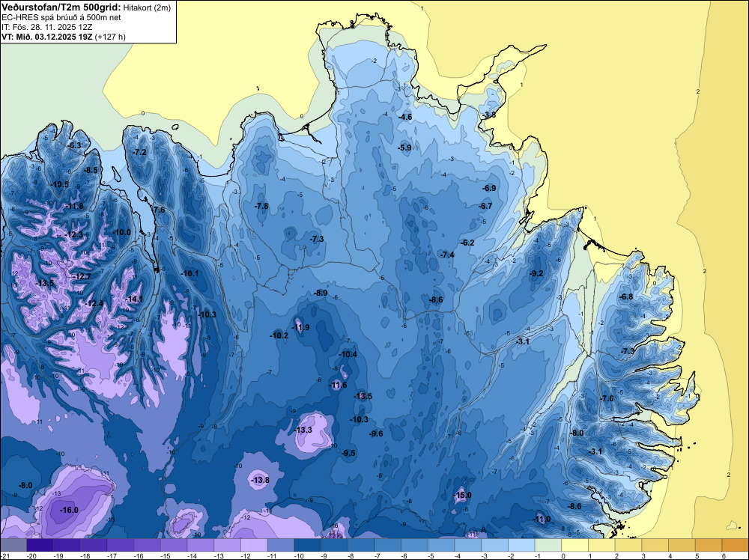Image resolution: width=749 pixels, height=560 pixels.
Task: Click the valid time 'VT: Mið. 03.12.2025 19Z'
Action: point(46,37)
